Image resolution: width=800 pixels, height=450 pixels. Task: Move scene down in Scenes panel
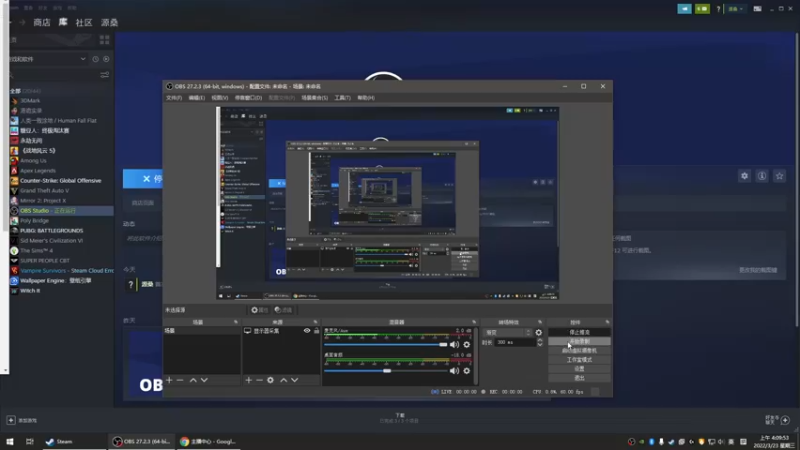click(x=204, y=380)
